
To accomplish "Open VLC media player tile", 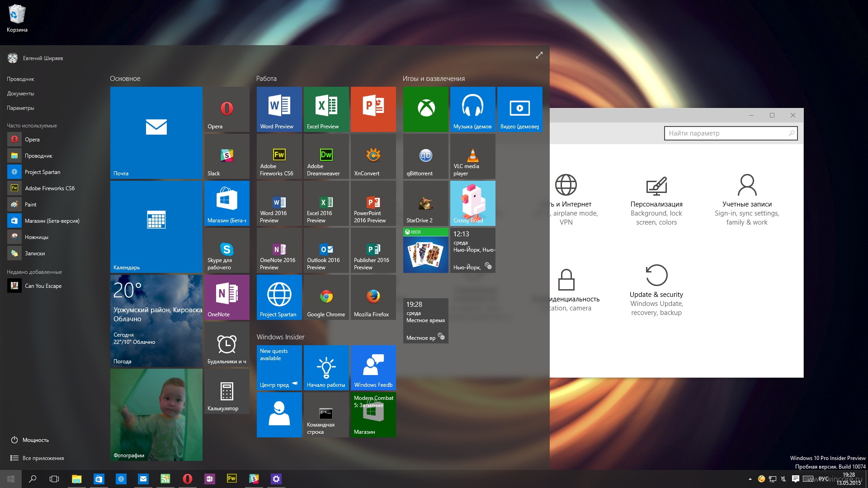I will tap(472, 156).
